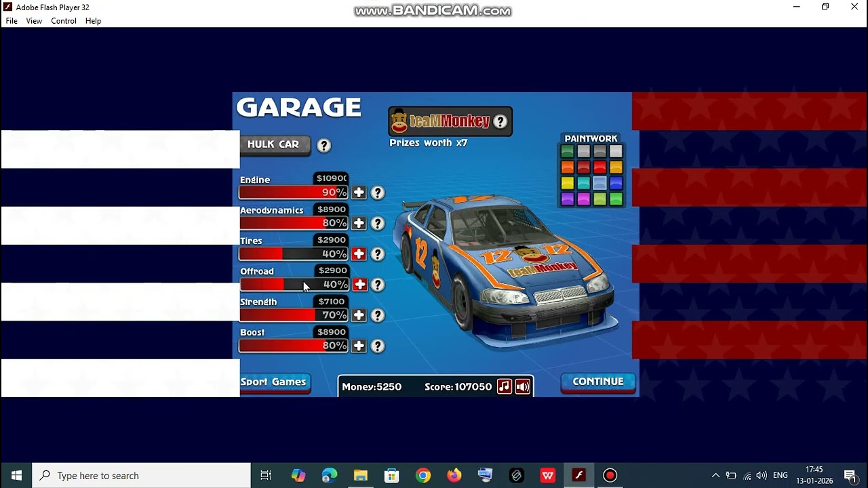The height and width of the screenshot is (488, 868).
Task: Click the Boost 80% progress bar
Action: click(294, 346)
